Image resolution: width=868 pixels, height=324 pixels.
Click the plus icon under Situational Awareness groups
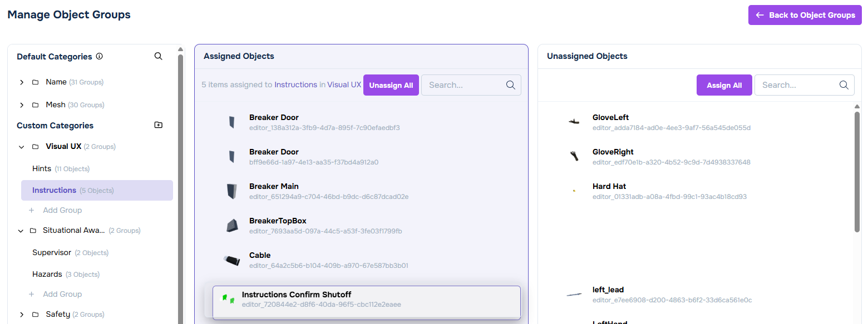[32, 295]
